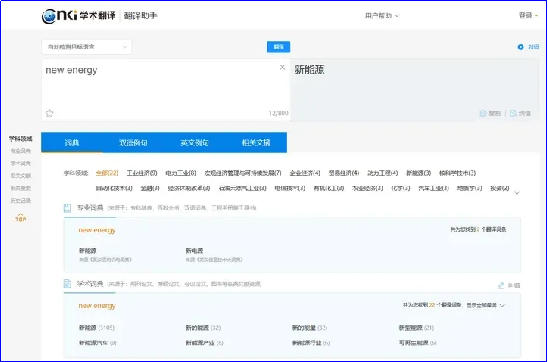The image size is (548, 362).
Task: Select 全部(22) subject filter
Action: click(107, 173)
